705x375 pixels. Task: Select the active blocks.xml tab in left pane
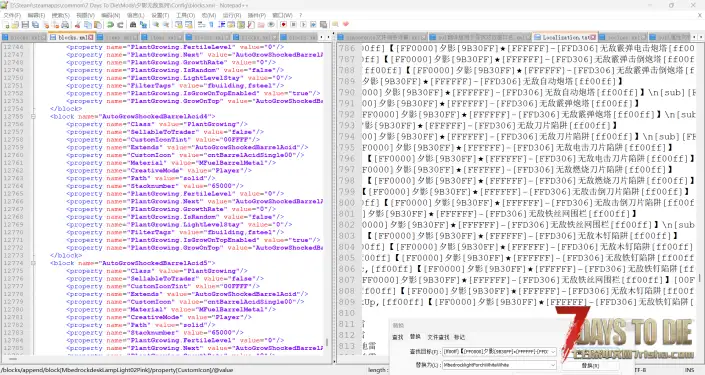coord(71,37)
